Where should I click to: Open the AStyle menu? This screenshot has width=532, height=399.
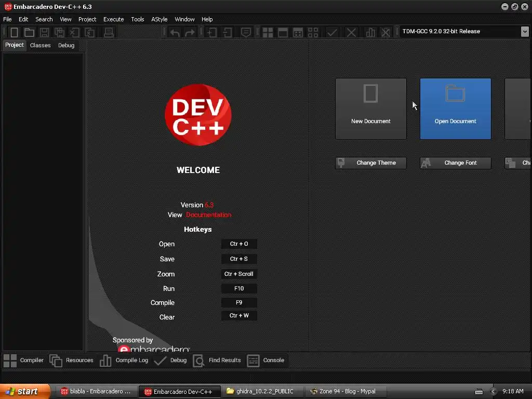point(159,19)
